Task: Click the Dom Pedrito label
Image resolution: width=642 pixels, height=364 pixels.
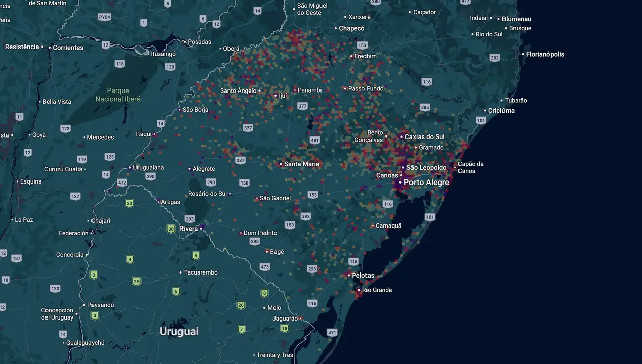Action: coord(260,233)
